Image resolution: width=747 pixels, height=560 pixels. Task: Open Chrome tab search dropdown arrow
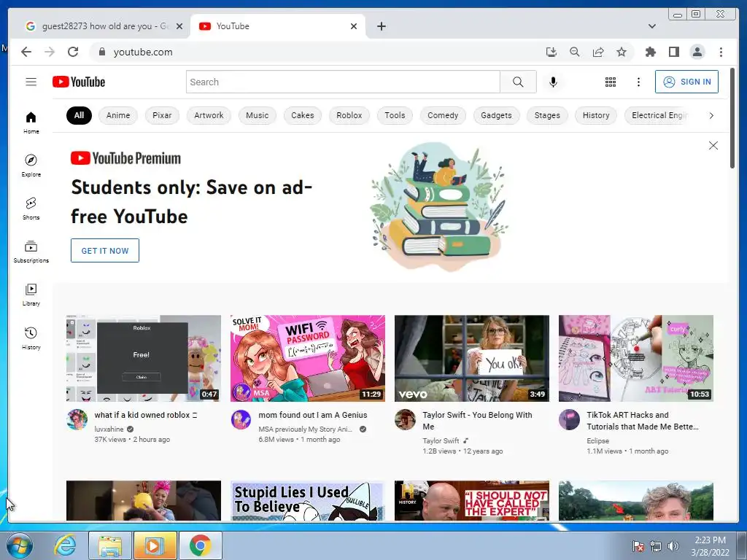pos(651,26)
